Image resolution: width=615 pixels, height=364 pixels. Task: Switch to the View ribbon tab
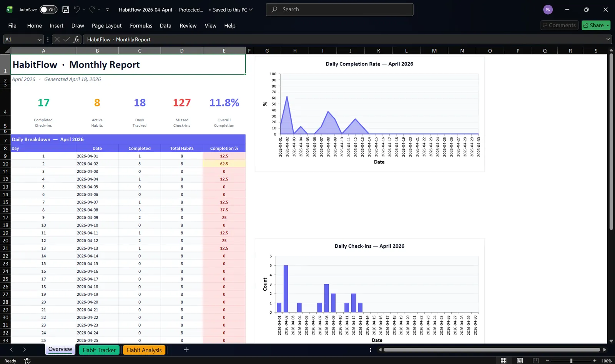click(211, 26)
